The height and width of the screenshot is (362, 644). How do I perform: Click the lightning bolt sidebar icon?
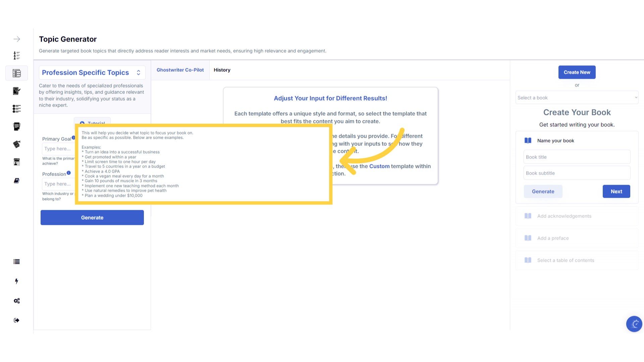coord(16,281)
